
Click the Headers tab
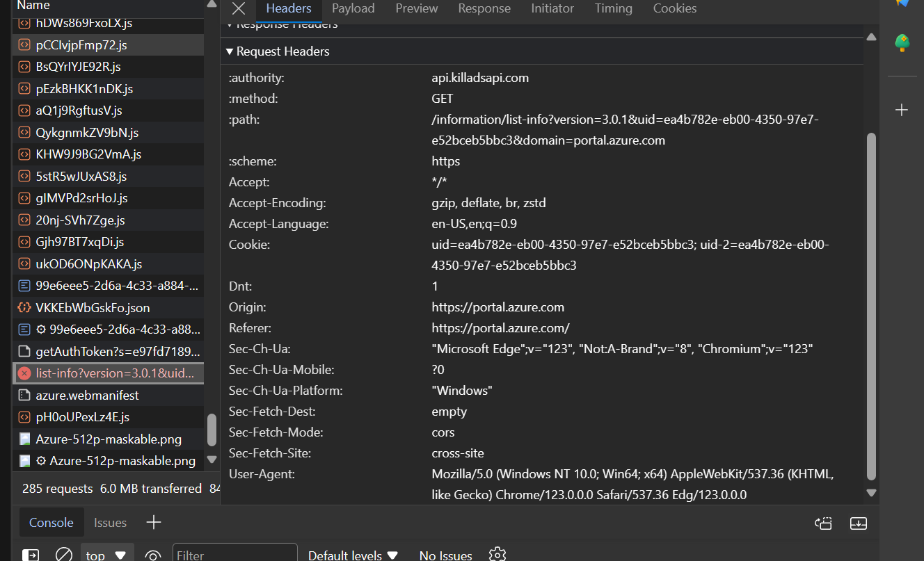pos(289,8)
